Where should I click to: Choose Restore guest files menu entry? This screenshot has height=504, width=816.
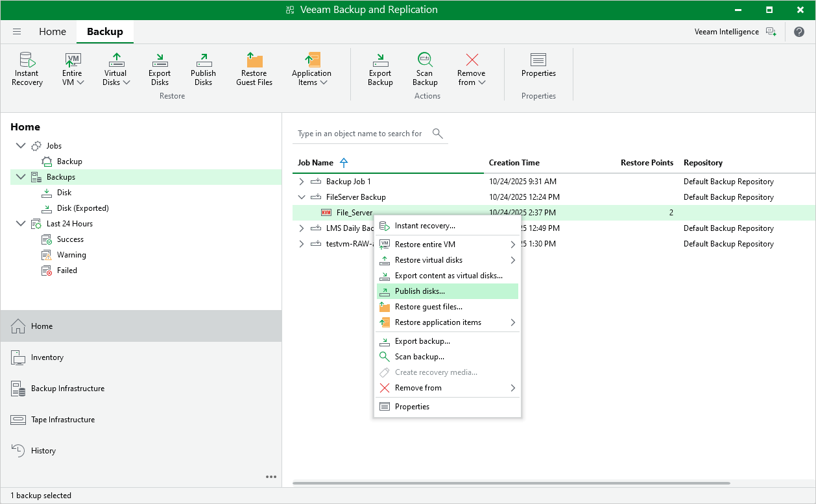[428, 307]
